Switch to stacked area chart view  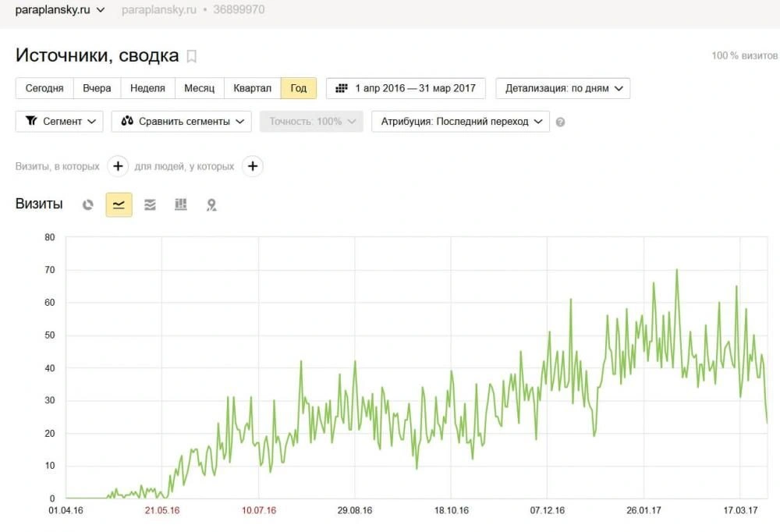point(150,204)
